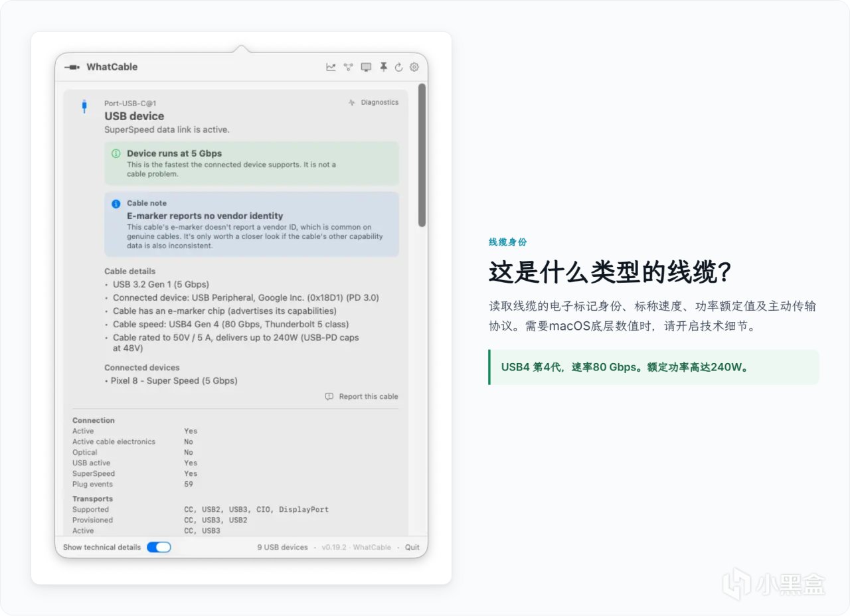Screen dimensions: 850x616
Task: Click the green info icon beside Device runs
Action: (116, 153)
